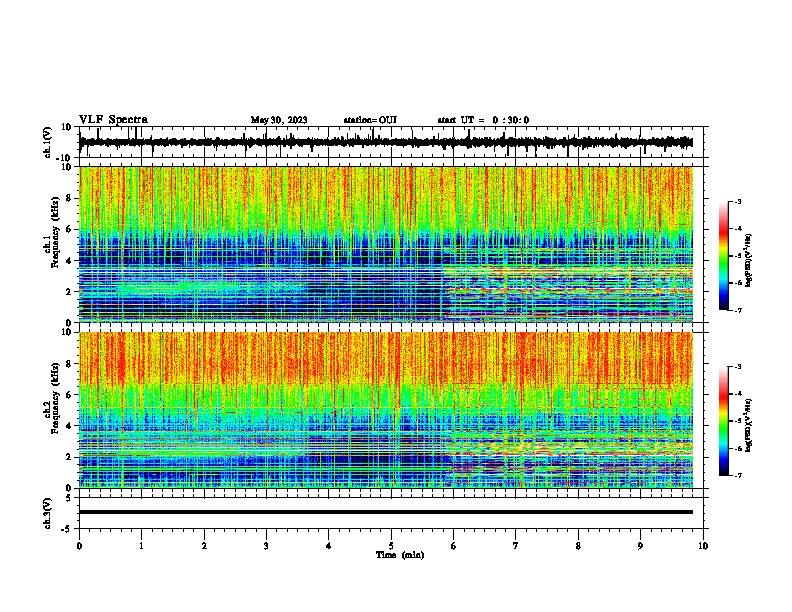Click the "-3" label atop ch.1 color scale
This screenshot has width=792, height=612.
click(738, 201)
